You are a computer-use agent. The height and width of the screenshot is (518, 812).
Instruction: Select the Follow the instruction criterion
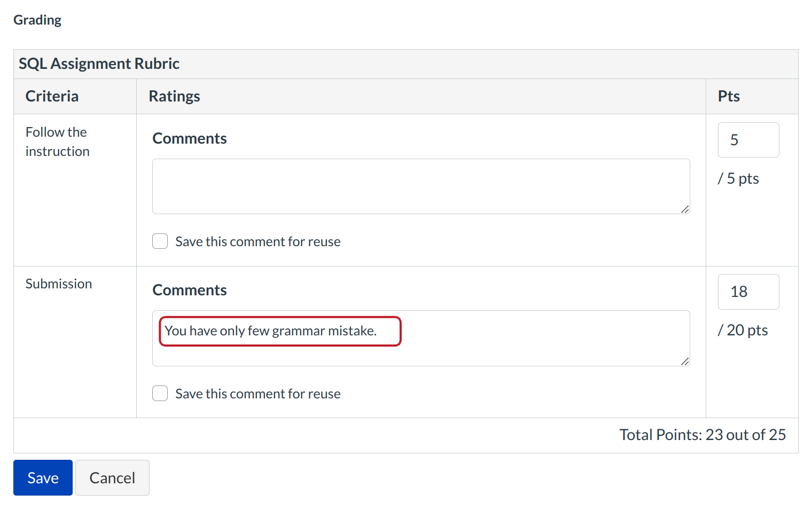pos(57,142)
